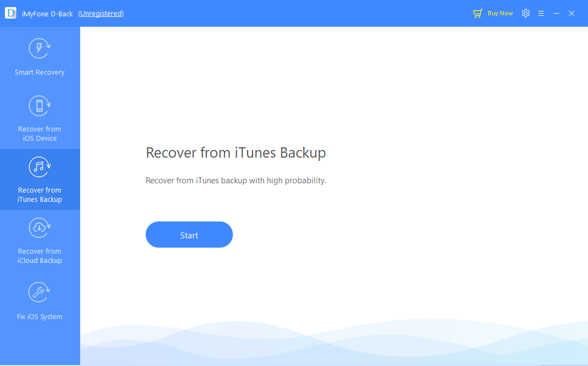588x366 pixels.
Task: Select the Fix iOS System label
Action: 39,316
